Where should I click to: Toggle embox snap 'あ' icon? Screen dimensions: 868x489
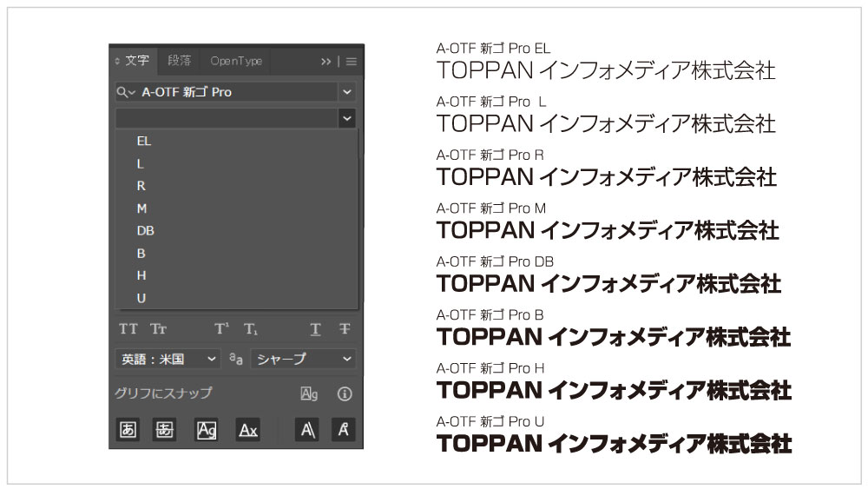(x=128, y=429)
